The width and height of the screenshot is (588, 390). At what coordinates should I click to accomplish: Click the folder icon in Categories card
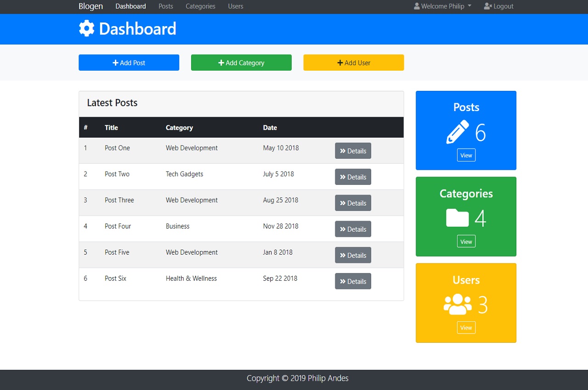[458, 218]
